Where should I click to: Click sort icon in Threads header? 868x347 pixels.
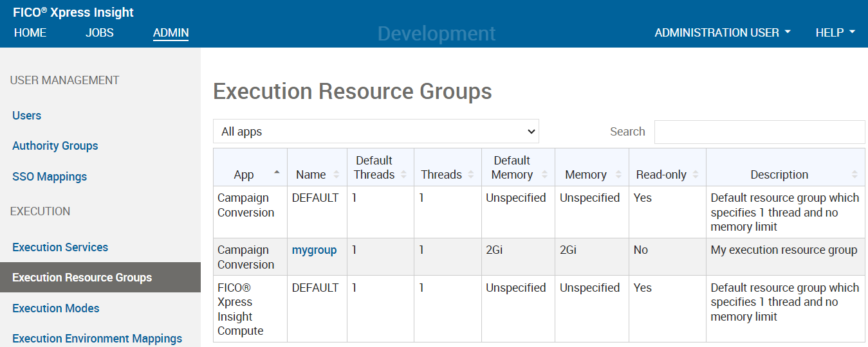pyautogui.click(x=471, y=175)
